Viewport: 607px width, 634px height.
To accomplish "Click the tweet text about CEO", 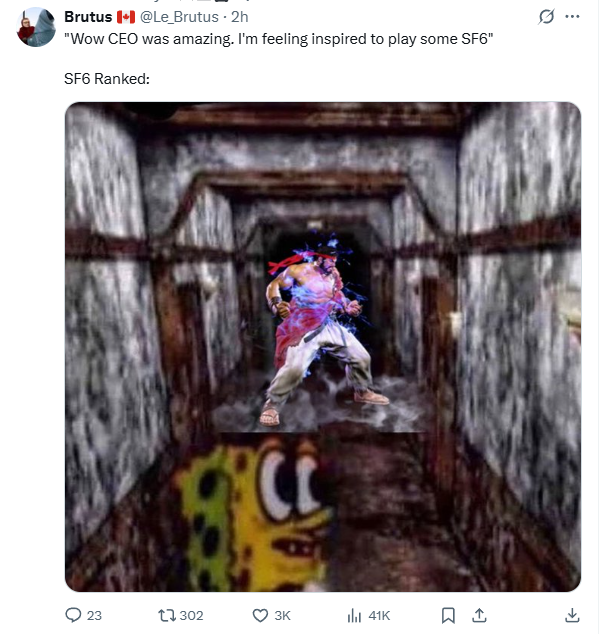I will [279, 39].
